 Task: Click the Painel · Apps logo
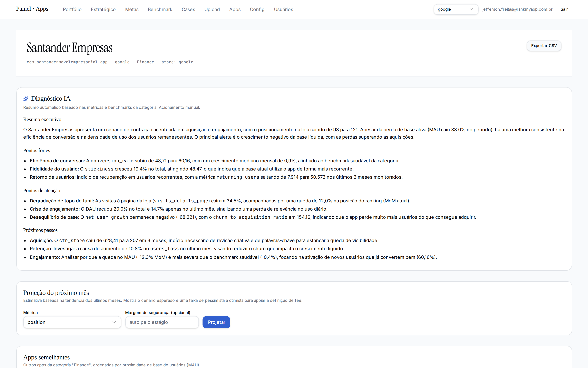coord(32,9)
